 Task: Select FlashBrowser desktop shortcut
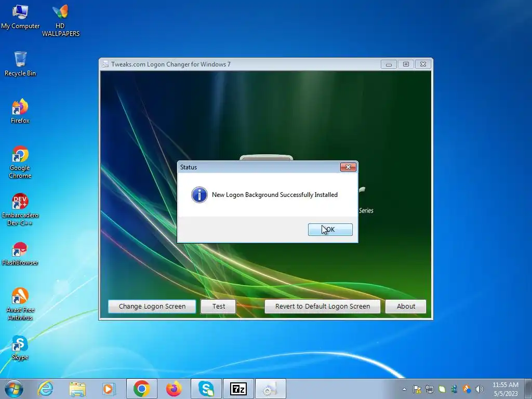20,254
